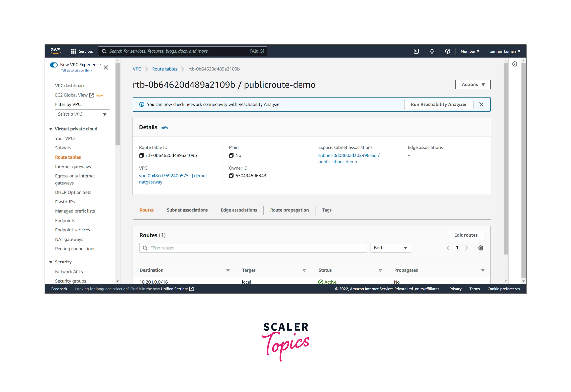The image size is (571, 392).
Task: Copy the route table ID
Action: pos(141,155)
